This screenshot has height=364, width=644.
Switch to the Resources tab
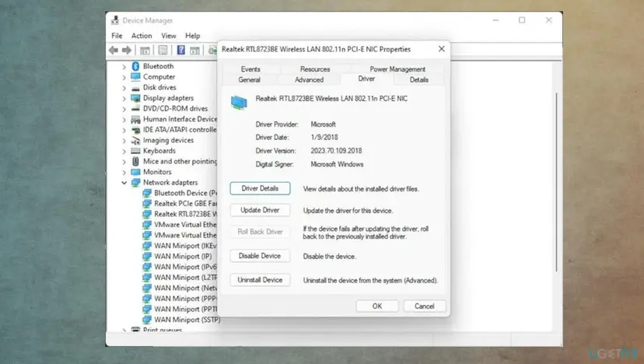pos(315,69)
